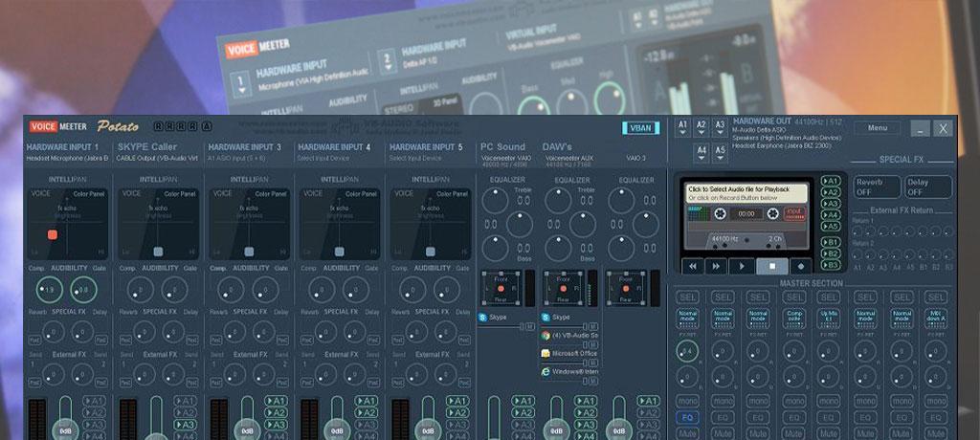Select cassette bus A1 beside the recorder

pyautogui.click(x=831, y=181)
